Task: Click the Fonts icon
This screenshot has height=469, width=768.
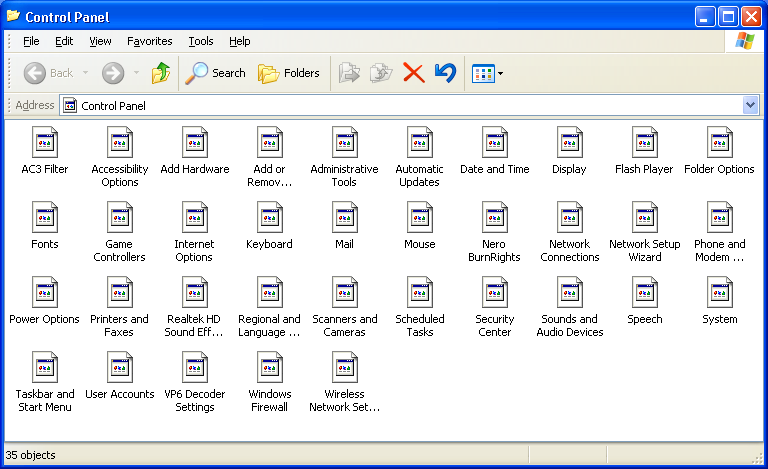Action: pos(45,217)
